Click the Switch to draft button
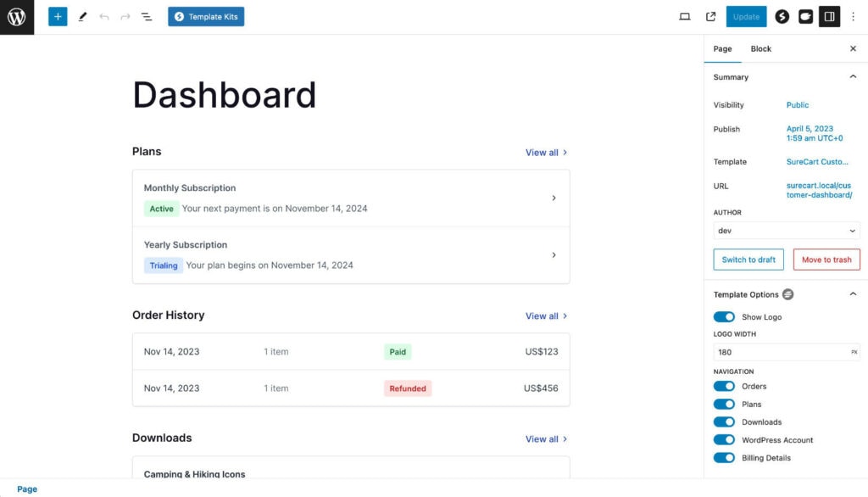Viewport: 868px width, 497px height. (748, 260)
